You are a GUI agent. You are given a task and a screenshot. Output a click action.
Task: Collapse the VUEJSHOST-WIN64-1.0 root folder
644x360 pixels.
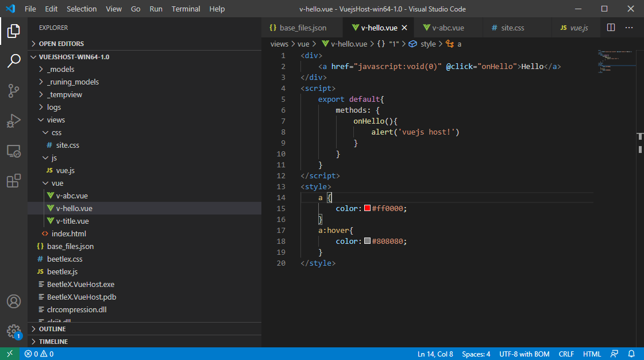144,57
